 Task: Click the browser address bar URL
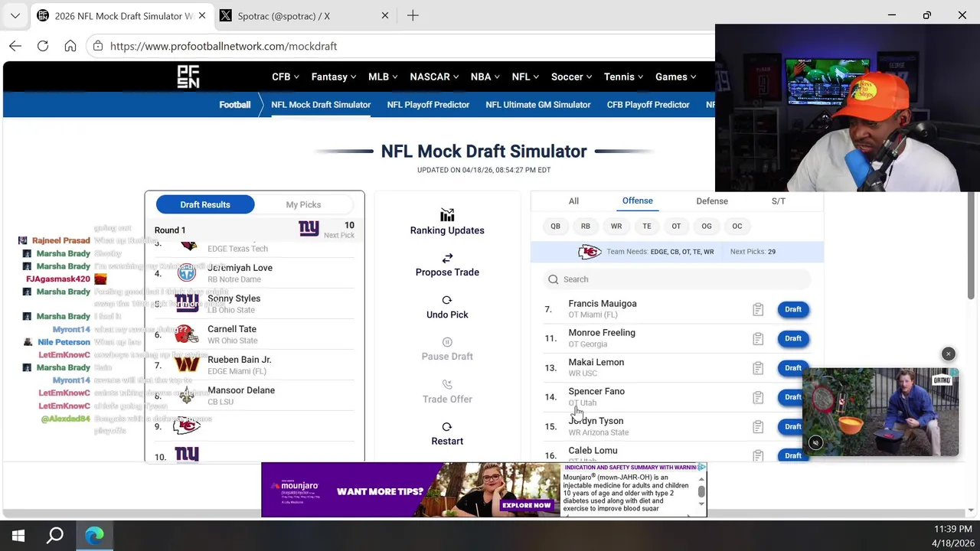(x=224, y=46)
